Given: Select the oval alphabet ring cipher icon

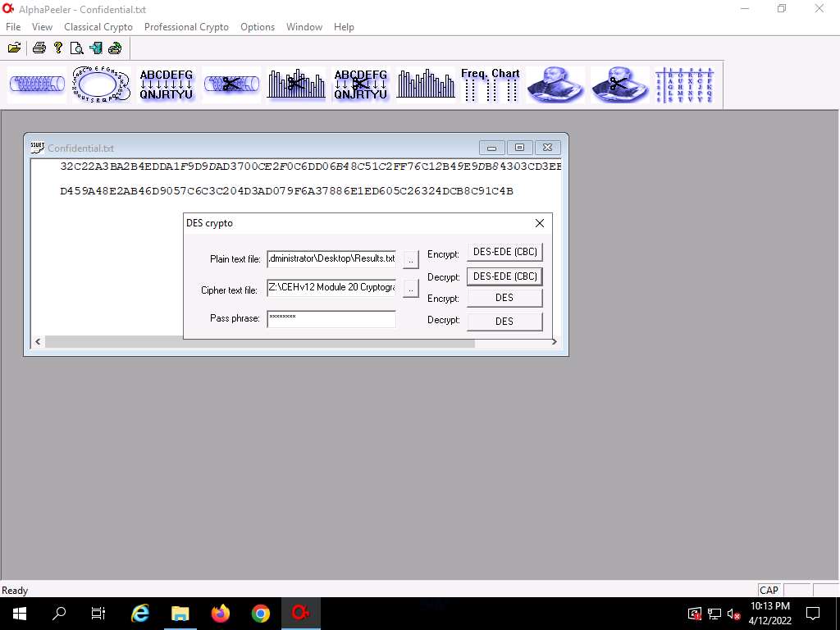Looking at the screenshot, I should pyautogui.click(x=101, y=84).
